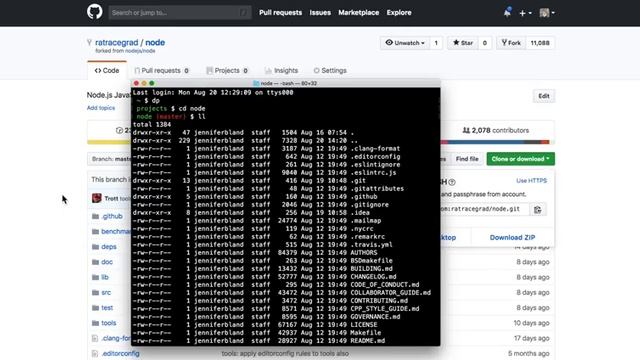Open the lib folder
Image resolution: width=640 pixels, height=360 pixels.
click(x=105, y=277)
